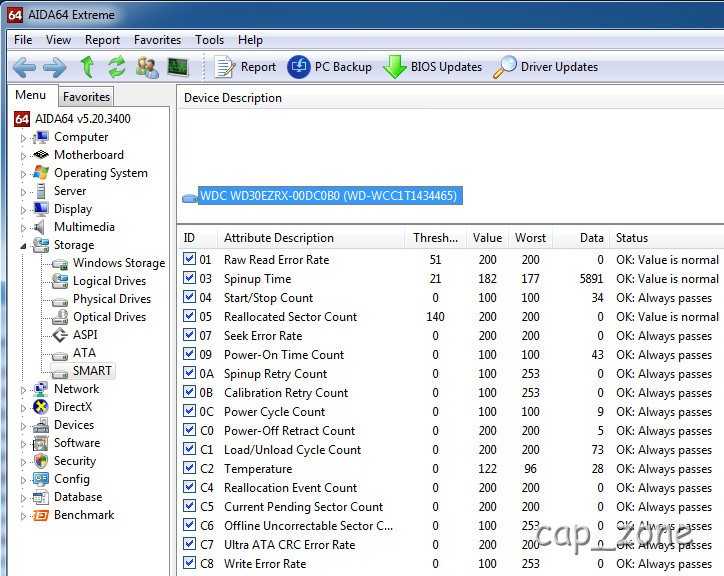The height and width of the screenshot is (576, 724).
Task: Select ASPI under Storage
Action: [x=85, y=335]
